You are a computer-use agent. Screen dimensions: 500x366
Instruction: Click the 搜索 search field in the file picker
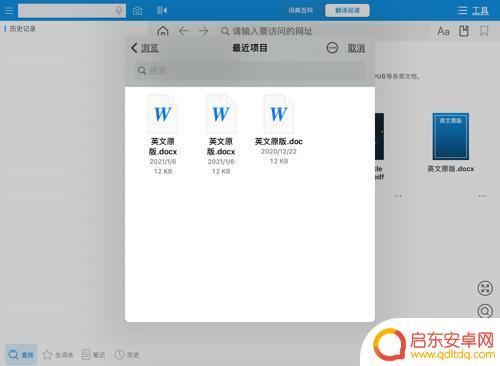(x=250, y=71)
